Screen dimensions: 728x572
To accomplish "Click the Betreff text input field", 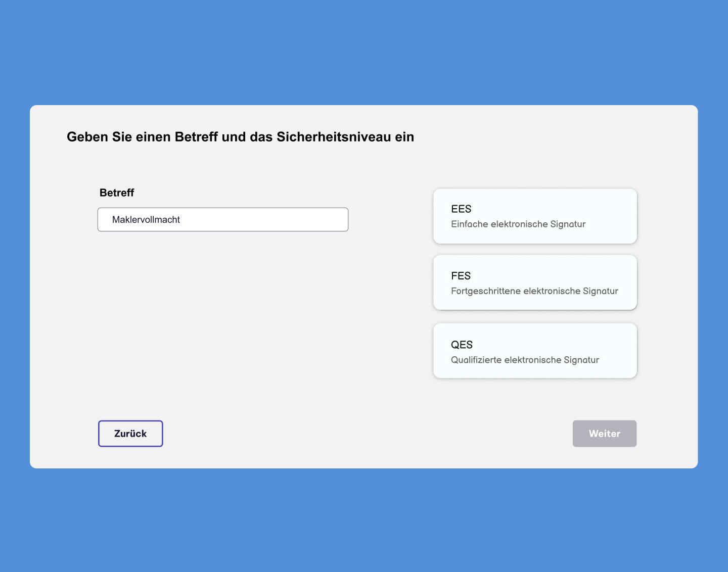I will (222, 219).
